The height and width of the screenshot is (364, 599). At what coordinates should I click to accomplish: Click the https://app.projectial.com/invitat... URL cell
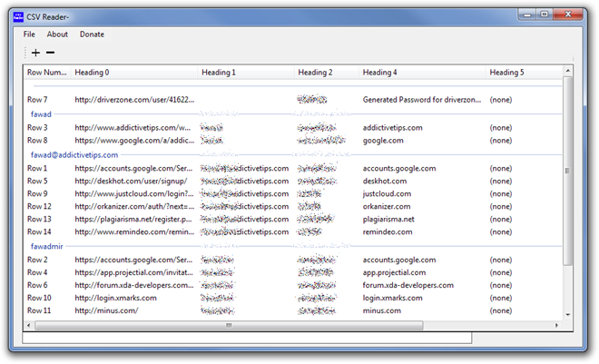click(133, 272)
